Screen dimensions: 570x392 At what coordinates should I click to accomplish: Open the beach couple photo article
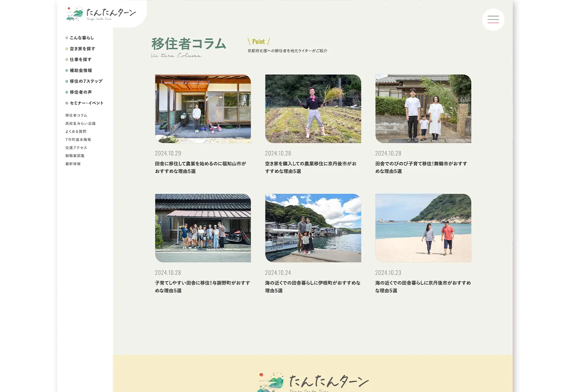[423, 228]
